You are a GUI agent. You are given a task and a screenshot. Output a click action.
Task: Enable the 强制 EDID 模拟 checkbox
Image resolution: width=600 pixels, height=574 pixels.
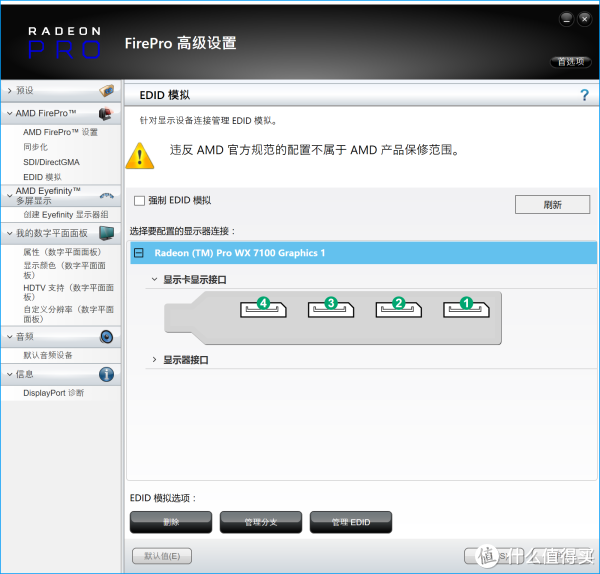pyautogui.click(x=139, y=201)
